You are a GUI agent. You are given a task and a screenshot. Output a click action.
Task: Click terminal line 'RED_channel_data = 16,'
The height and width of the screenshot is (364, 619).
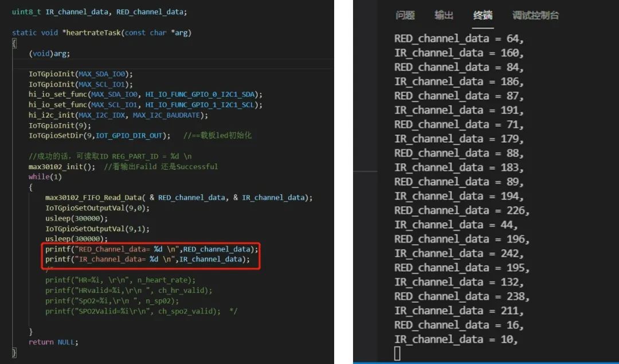[x=459, y=325]
